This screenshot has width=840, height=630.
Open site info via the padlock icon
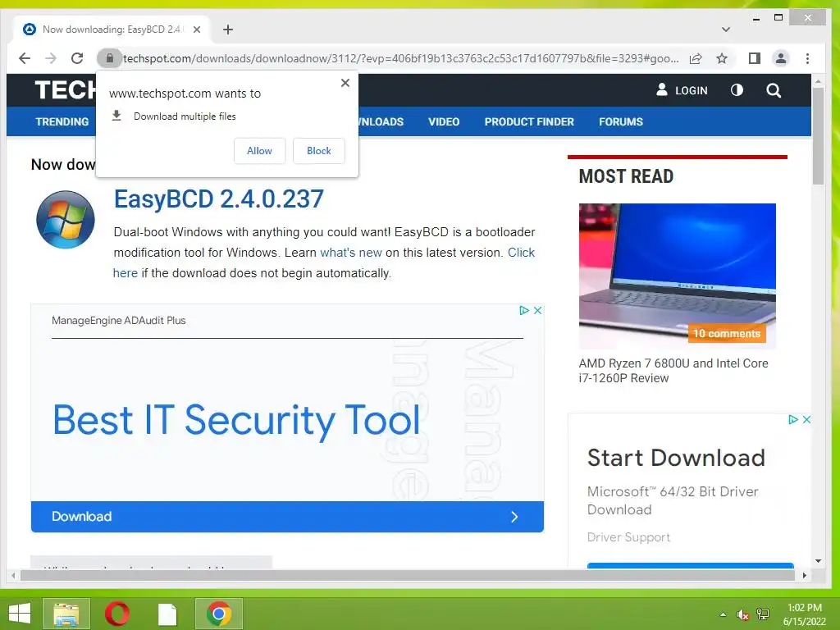coord(109,58)
